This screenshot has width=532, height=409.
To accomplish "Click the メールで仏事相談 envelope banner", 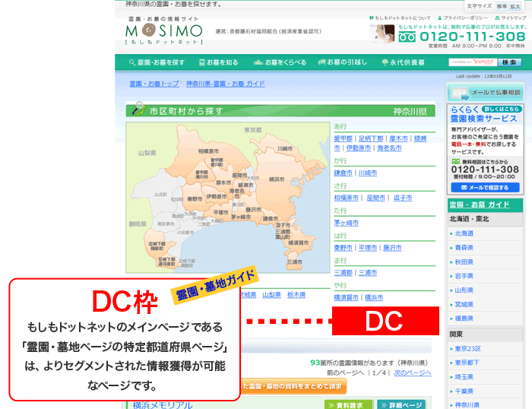I will click(x=485, y=92).
